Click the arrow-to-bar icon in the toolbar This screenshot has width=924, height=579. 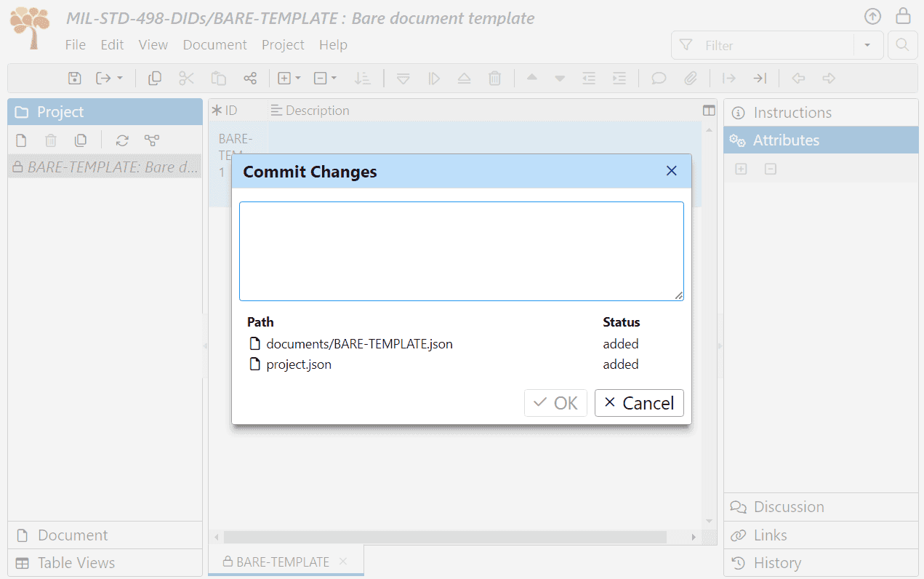(x=760, y=79)
